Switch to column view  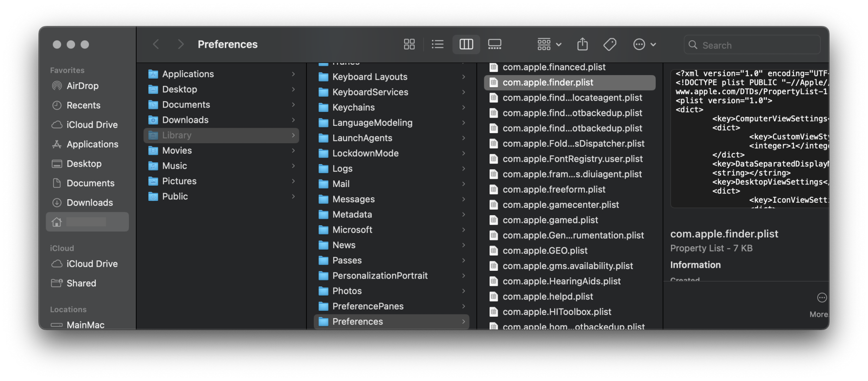point(466,44)
